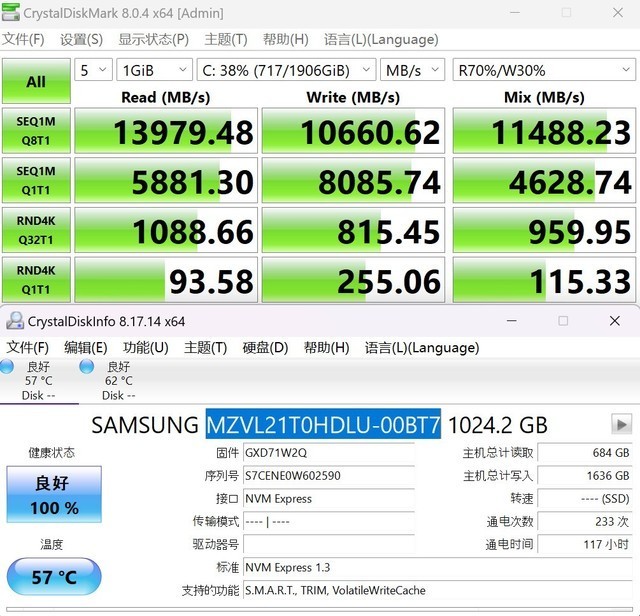The image size is (640, 616).
Task: Minimize the CrystalDiskInfo window
Action: (x=512, y=321)
